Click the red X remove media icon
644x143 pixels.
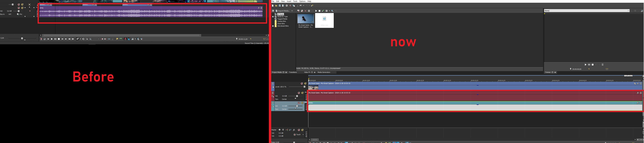[305, 11]
